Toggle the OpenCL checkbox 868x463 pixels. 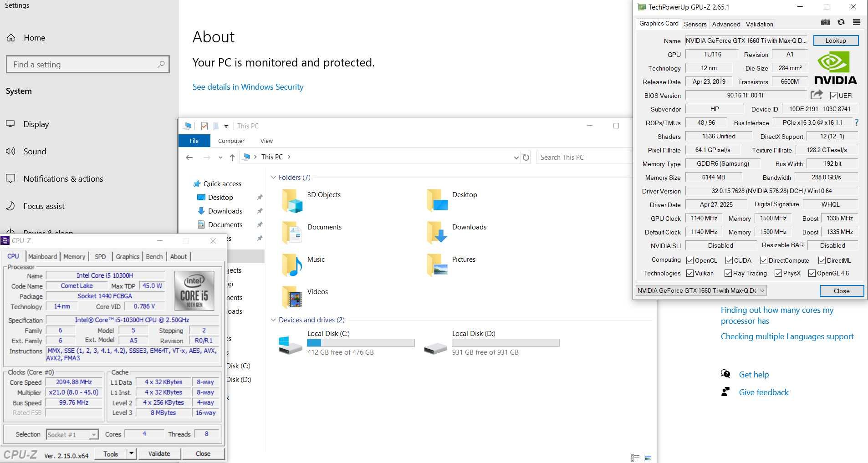click(x=690, y=260)
